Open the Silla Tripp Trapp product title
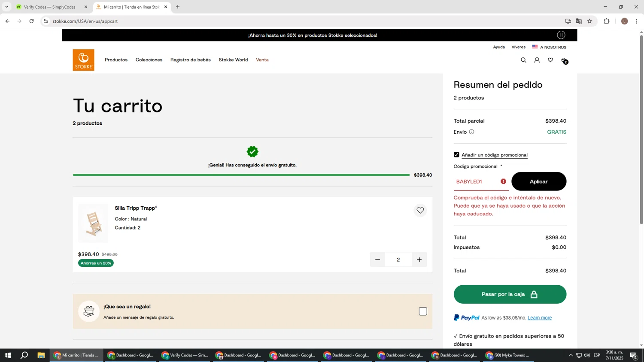 click(136, 208)
